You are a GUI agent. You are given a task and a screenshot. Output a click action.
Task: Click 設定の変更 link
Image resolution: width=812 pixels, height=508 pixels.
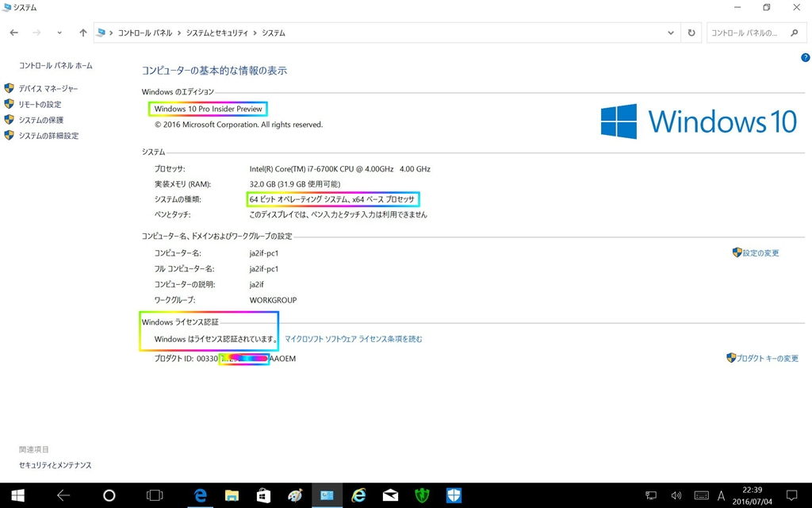pos(760,253)
